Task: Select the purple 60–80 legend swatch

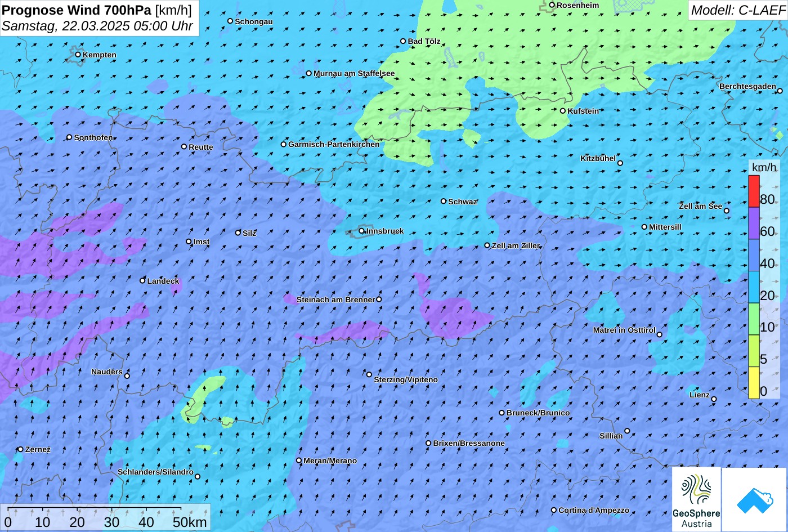Action: coord(754,223)
